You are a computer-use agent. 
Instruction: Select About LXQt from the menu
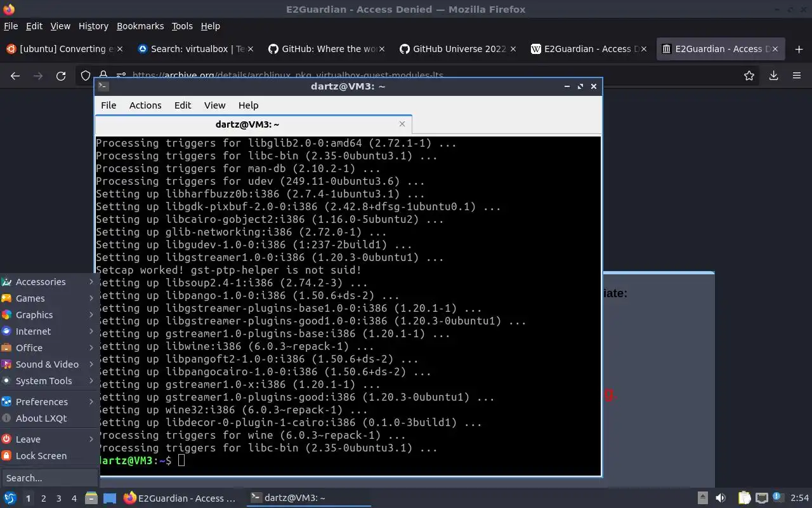click(48, 418)
